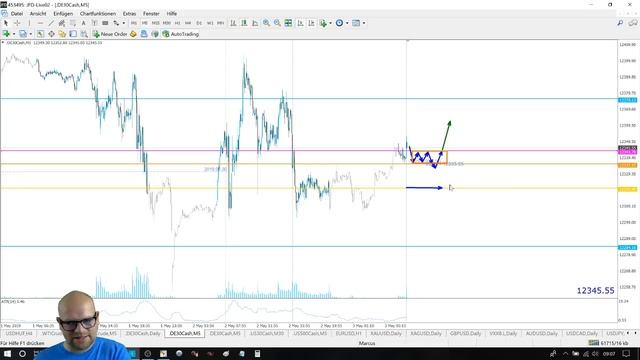Open the Fenster menu
This screenshot has height=360, width=640.
click(151, 13)
